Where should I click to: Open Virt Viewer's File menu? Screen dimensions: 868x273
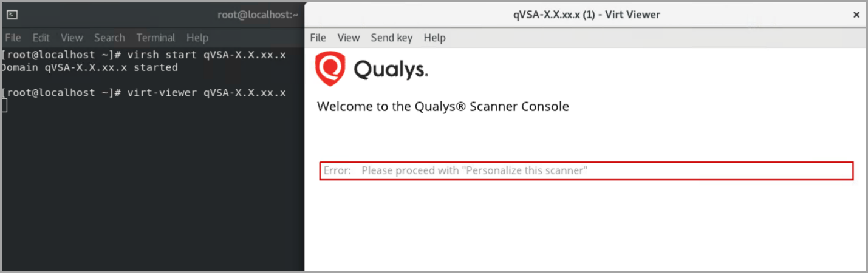[318, 38]
